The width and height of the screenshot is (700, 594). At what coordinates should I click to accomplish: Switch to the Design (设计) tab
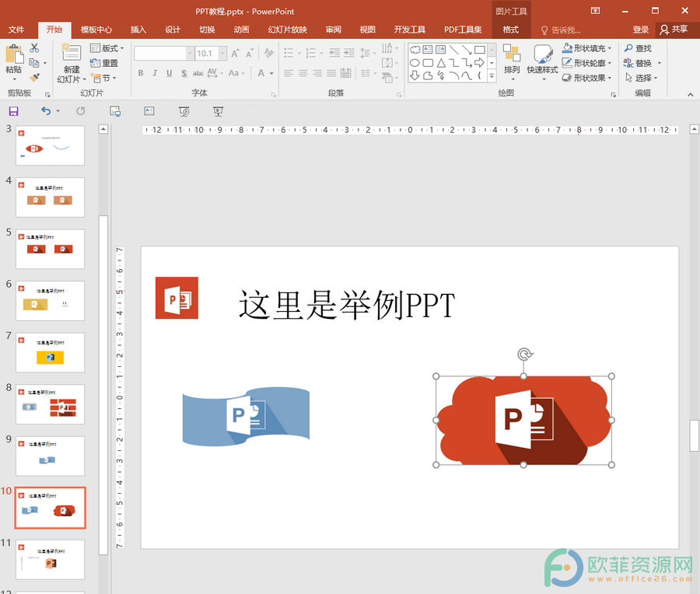[x=173, y=30]
